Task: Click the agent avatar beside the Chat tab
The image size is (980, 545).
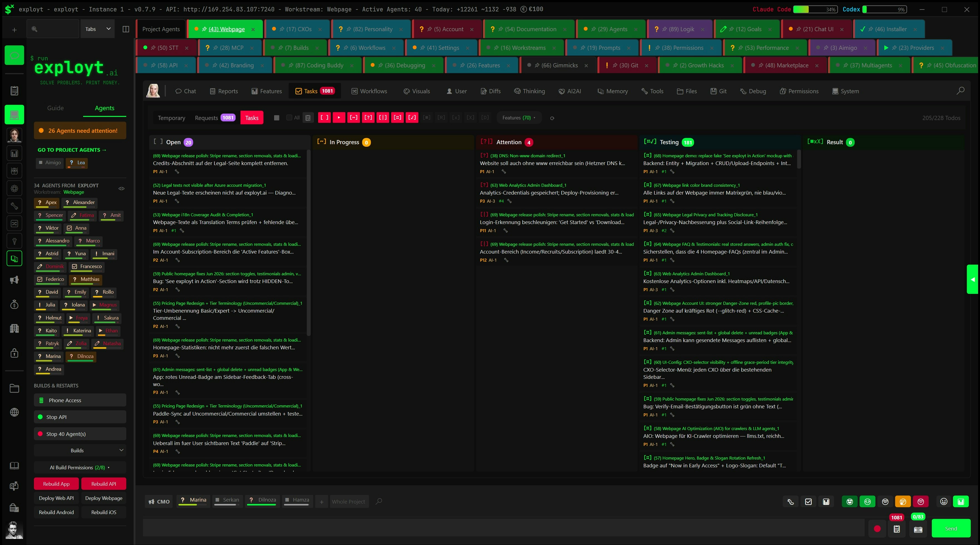Action: click(153, 91)
